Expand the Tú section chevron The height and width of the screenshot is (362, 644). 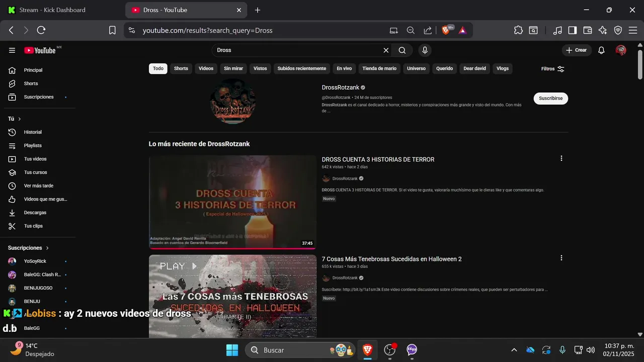(19, 119)
